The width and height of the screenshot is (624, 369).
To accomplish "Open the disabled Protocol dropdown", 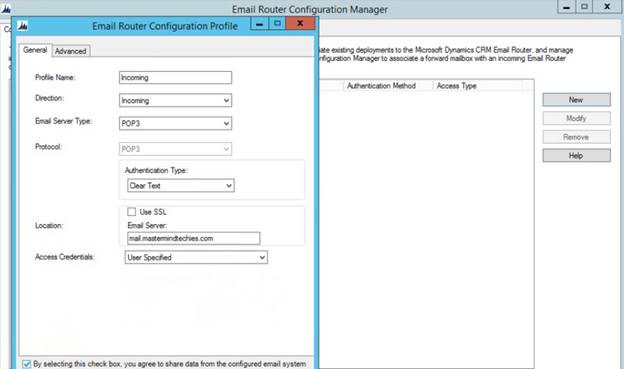I will point(175,149).
